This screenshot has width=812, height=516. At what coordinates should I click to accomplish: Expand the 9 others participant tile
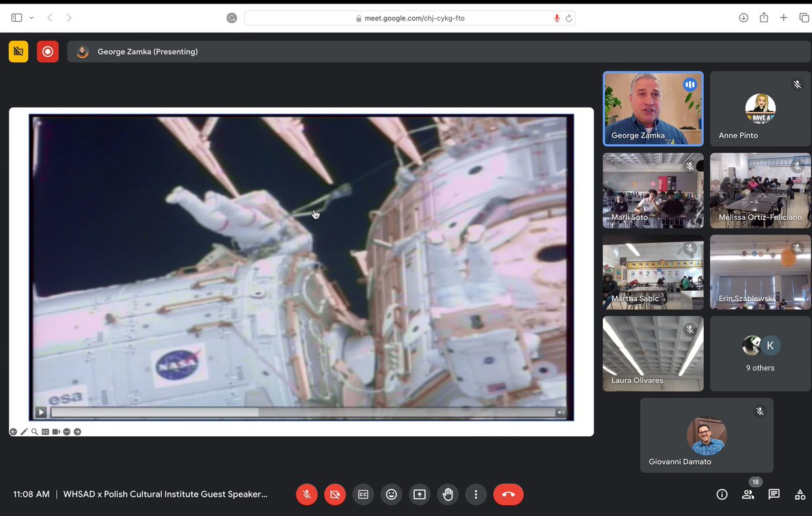click(760, 354)
